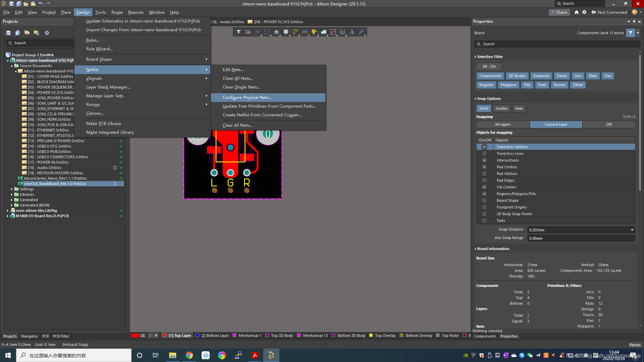Choose the dashed rectangle selection tool
Viewport: 644px width, 362px height.
267,32
